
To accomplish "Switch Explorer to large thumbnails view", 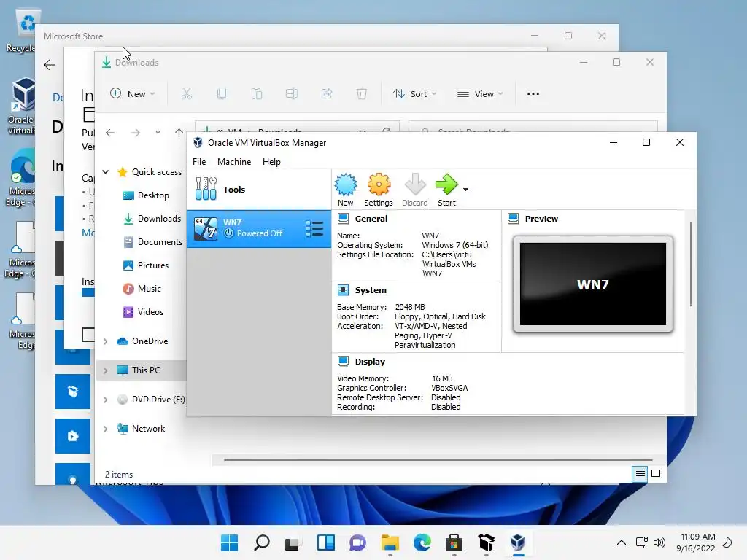I will click(656, 474).
